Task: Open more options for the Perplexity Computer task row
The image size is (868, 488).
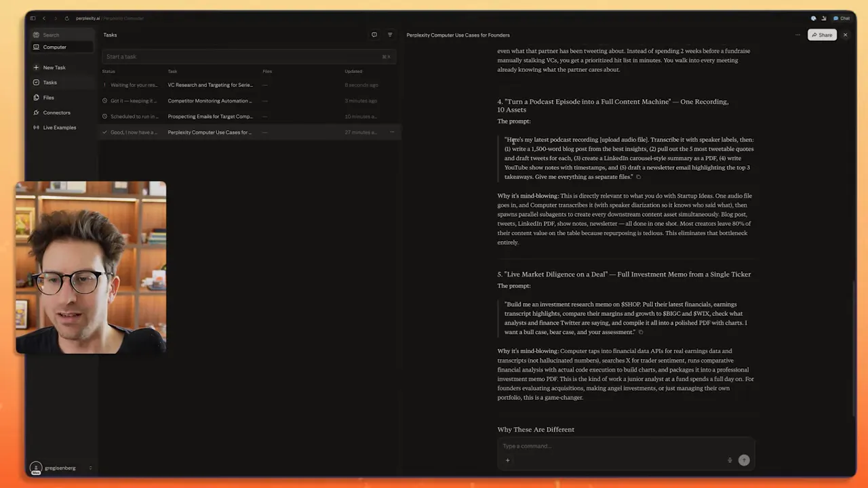Action: (391, 132)
